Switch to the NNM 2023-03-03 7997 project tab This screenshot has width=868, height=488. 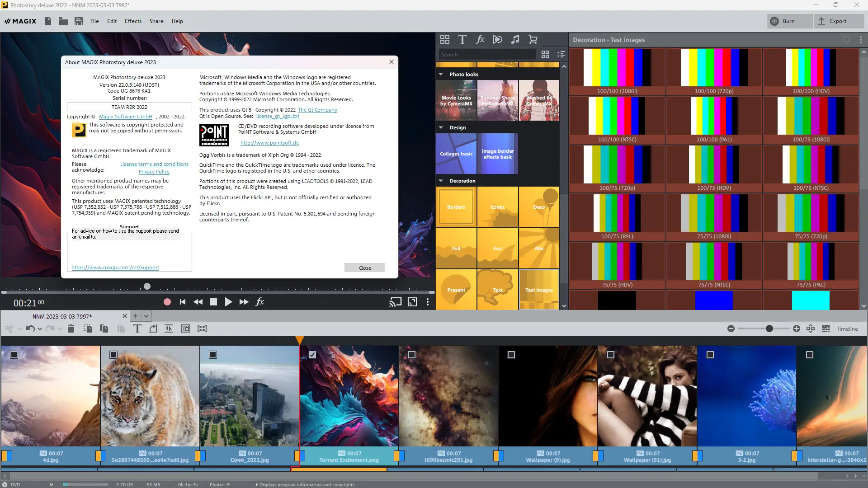coord(62,316)
